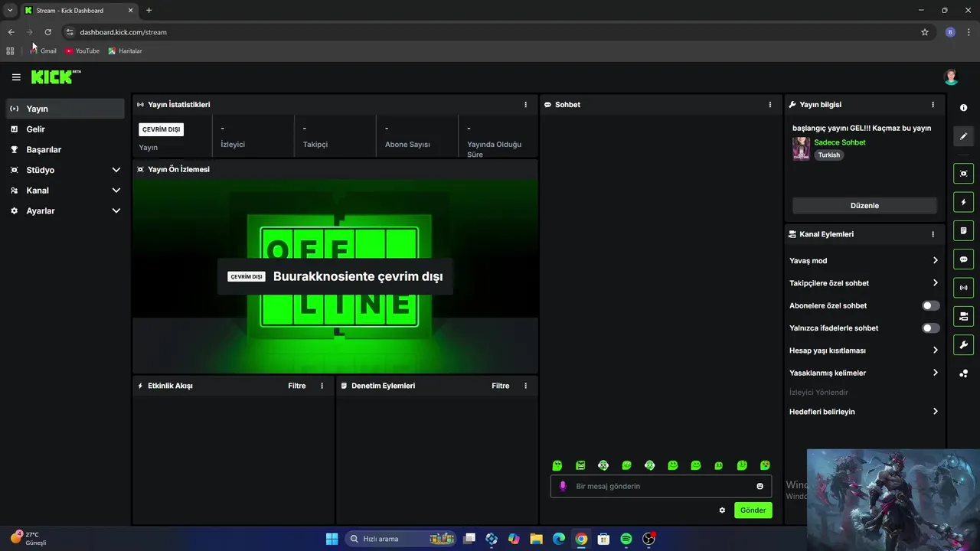Image resolution: width=980 pixels, height=551 pixels.
Task: Click the Bir mesaj gönderin chat input
Action: tap(660, 486)
